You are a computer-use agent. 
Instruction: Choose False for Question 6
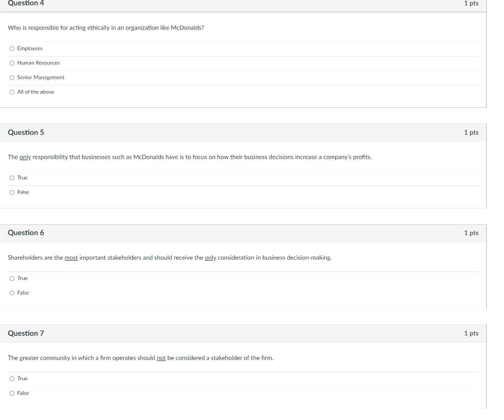pos(12,293)
